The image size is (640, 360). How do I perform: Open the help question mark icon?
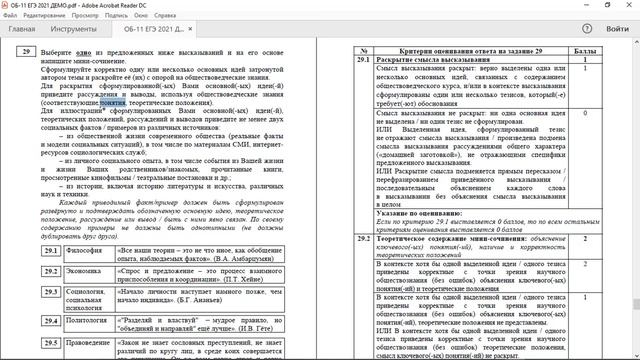[587, 29]
